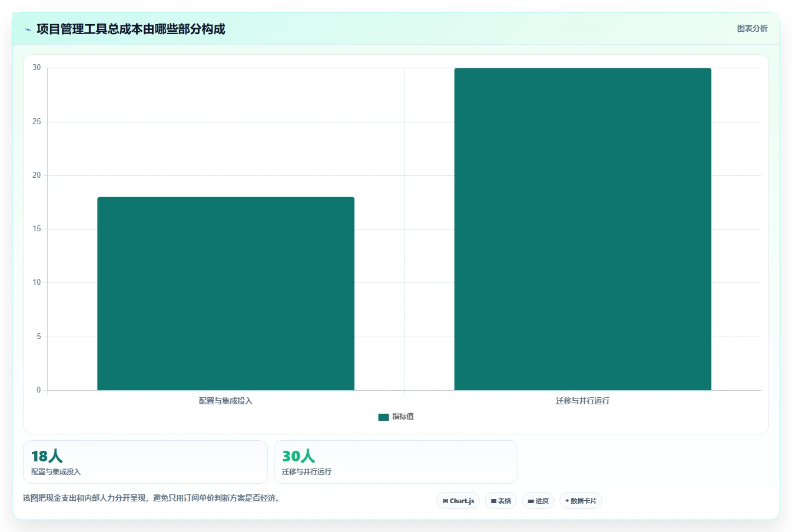Click the lightning icon beside the chart title
This screenshot has width=792, height=532.
click(28, 29)
